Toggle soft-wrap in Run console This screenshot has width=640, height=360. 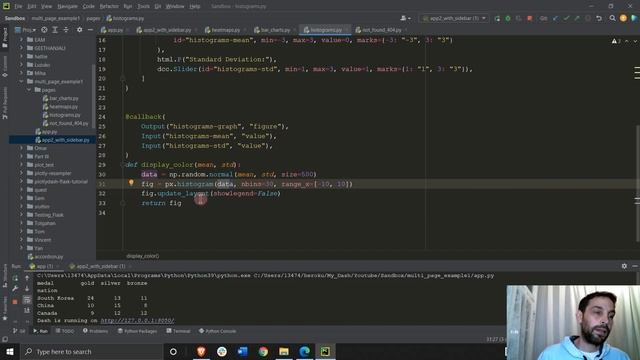(27, 300)
